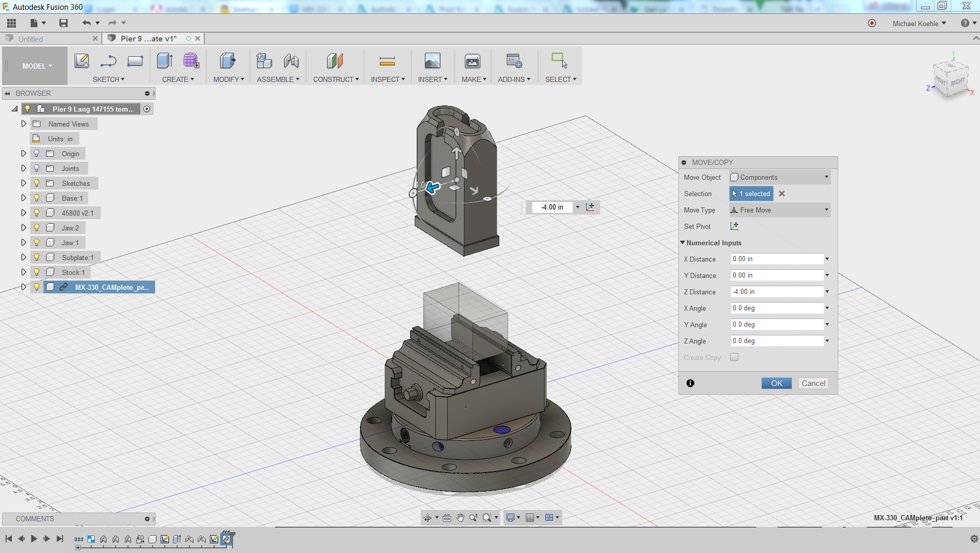This screenshot has height=553, width=980.
Task: Switch to the Untitled document tab
Action: pos(31,39)
